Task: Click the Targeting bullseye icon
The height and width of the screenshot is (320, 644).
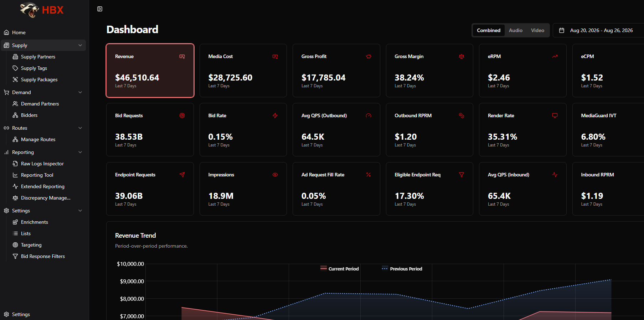Action: click(x=15, y=245)
